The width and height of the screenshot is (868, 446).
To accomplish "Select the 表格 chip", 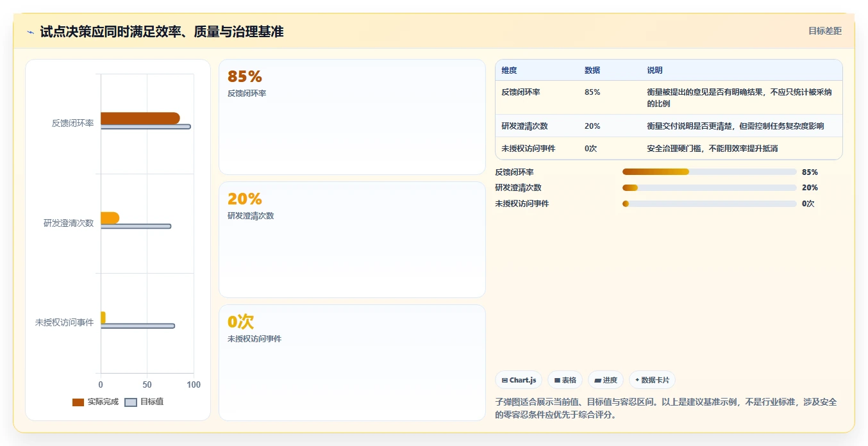I will (x=565, y=380).
